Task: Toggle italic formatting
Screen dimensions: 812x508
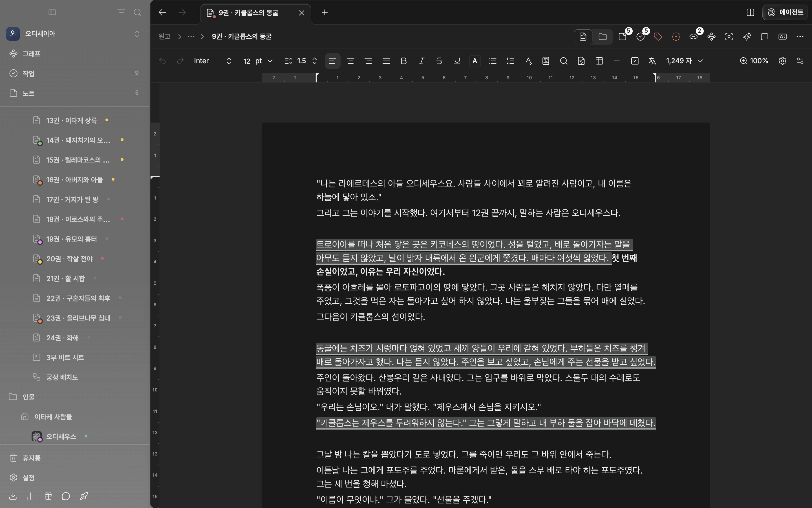Action: tap(422, 61)
